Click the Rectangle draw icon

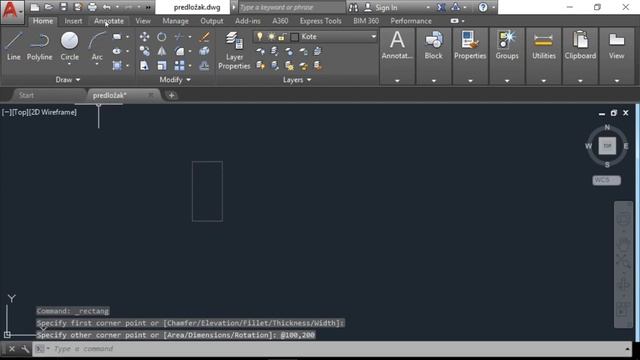pos(117,37)
